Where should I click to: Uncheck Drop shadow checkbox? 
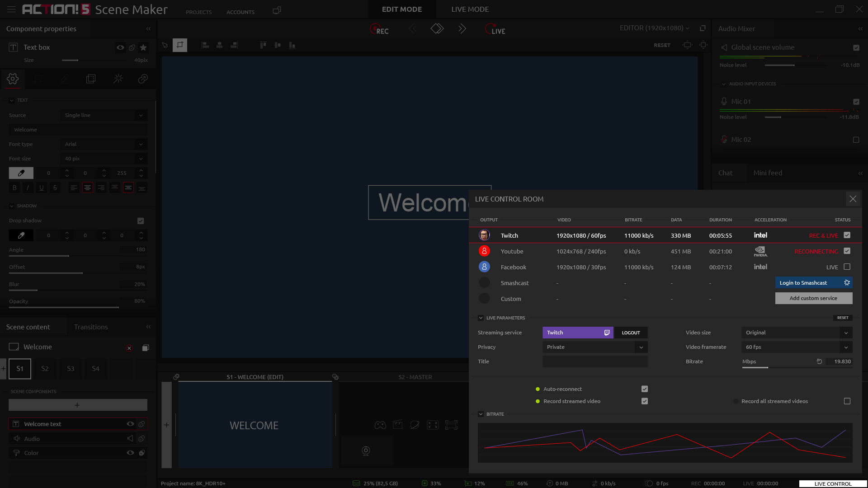[x=141, y=221]
